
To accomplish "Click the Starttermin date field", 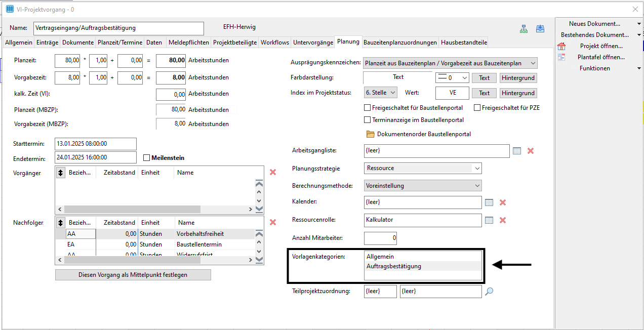I will coord(96,144).
